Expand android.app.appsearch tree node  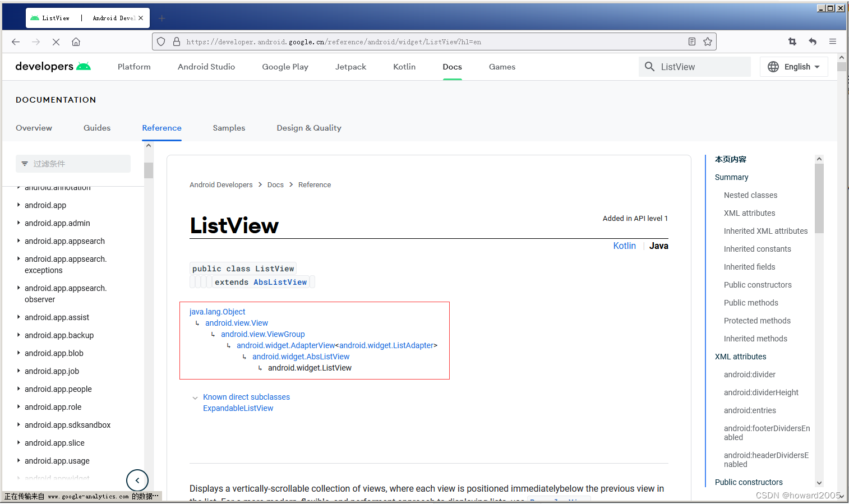19,241
